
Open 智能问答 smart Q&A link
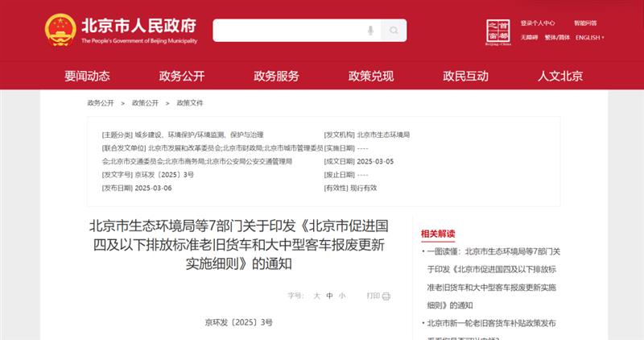(x=585, y=23)
